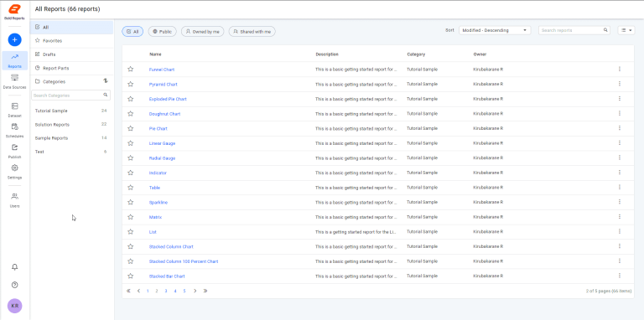Favorite Stacked Column 100 Percent Chart

(x=131, y=261)
